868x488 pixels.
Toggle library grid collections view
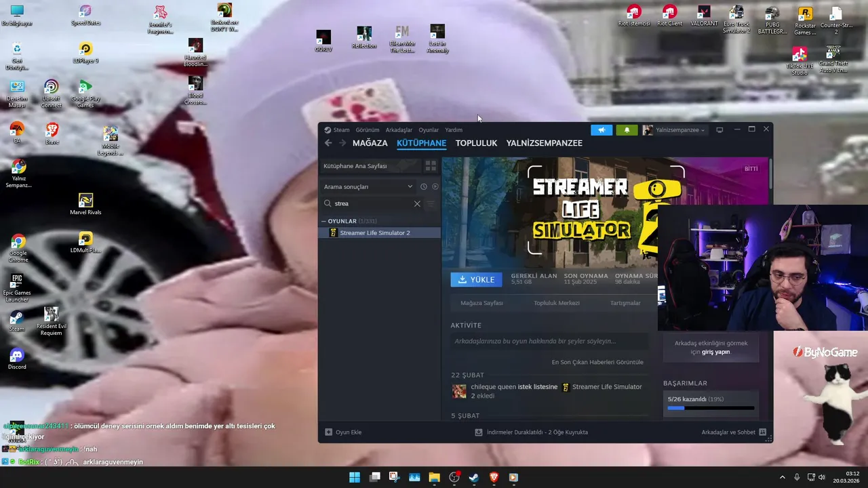(x=431, y=165)
